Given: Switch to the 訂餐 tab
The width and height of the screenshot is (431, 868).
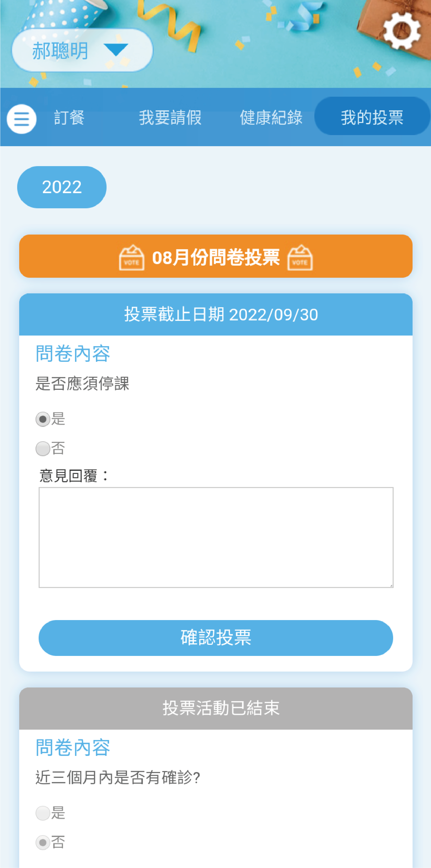Looking at the screenshot, I should (69, 118).
